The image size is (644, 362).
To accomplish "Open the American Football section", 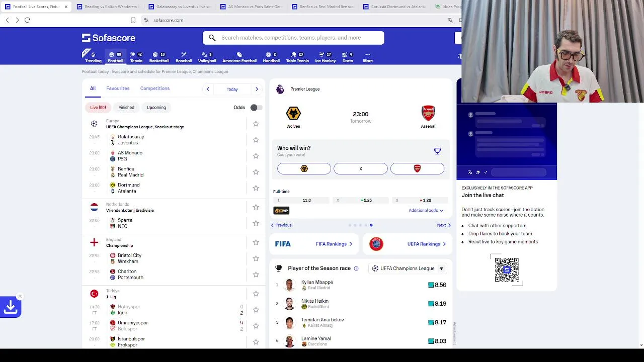I will tap(239, 57).
